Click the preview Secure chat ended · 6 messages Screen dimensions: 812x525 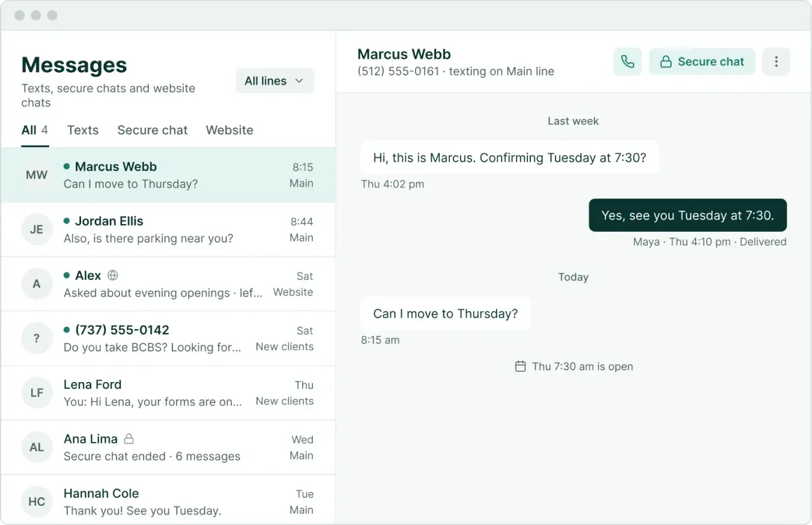[x=152, y=457]
